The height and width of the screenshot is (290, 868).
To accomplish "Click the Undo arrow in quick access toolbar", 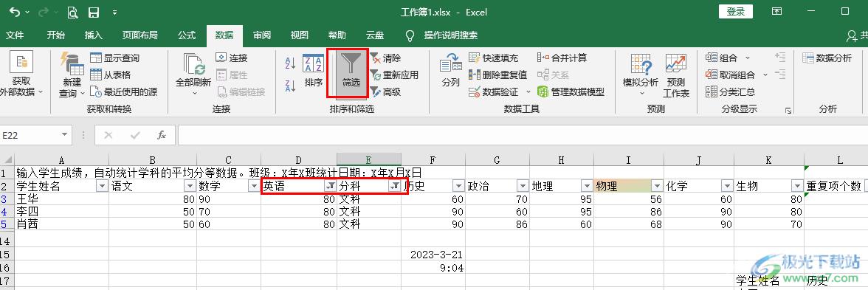I will (15, 12).
